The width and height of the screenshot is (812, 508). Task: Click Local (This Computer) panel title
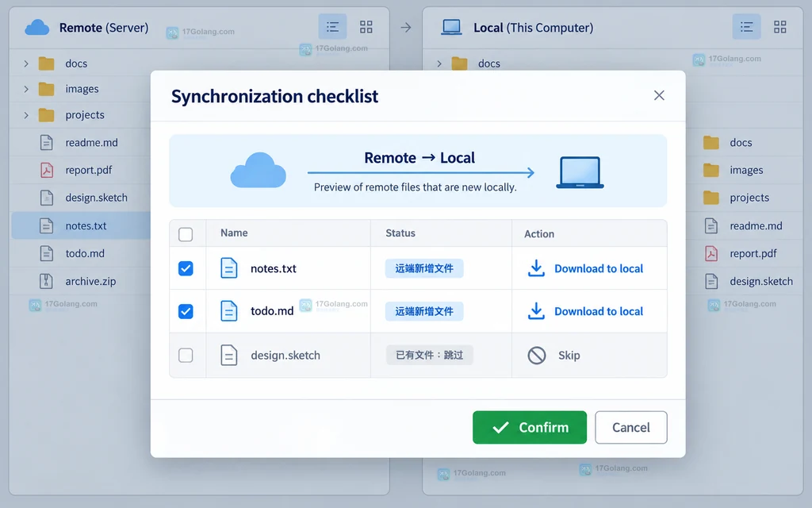click(534, 28)
